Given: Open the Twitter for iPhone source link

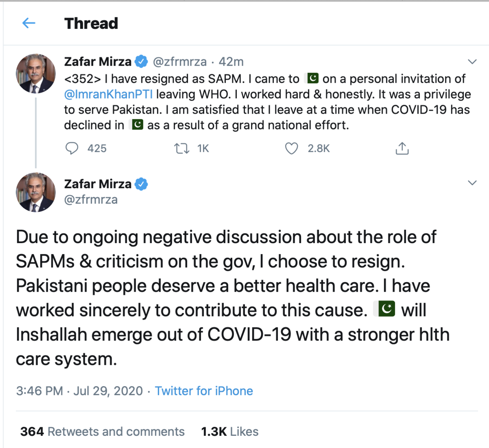Looking at the screenshot, I should pyautogui.click(x=204, y=391).
